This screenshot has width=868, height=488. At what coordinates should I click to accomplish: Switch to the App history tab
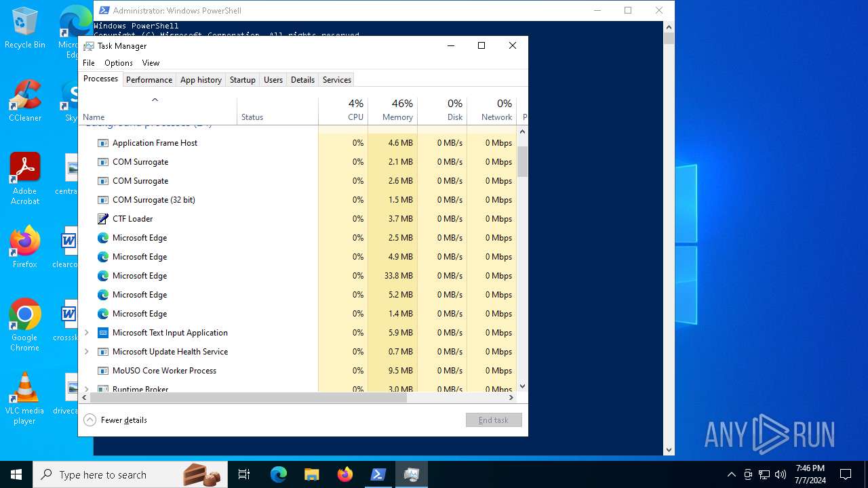tap(201, 80)
